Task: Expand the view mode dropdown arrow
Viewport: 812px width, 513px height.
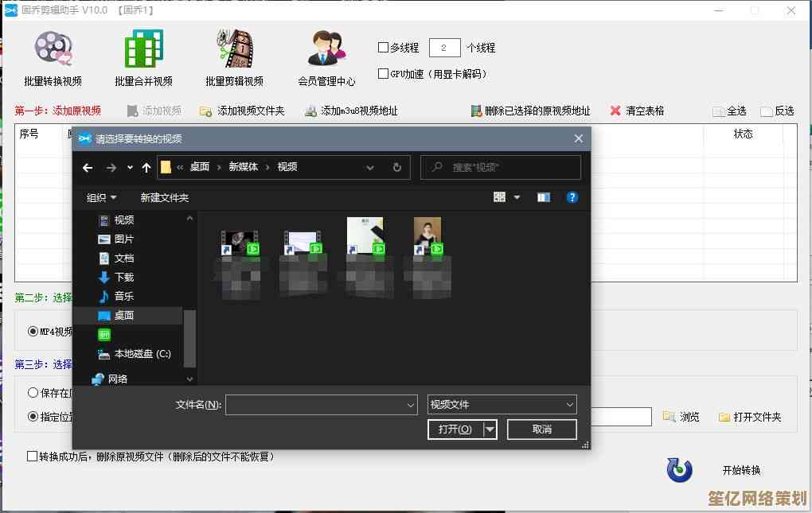Action: (517, 197)
